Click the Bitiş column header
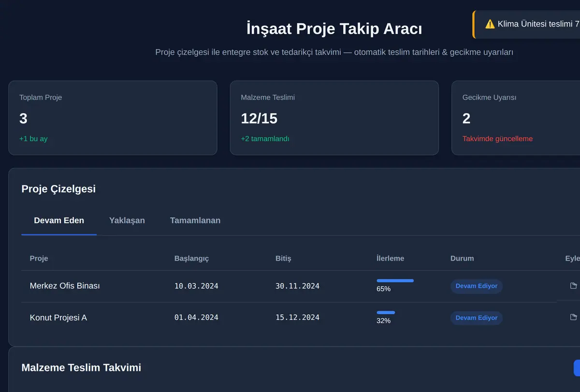 283,258
